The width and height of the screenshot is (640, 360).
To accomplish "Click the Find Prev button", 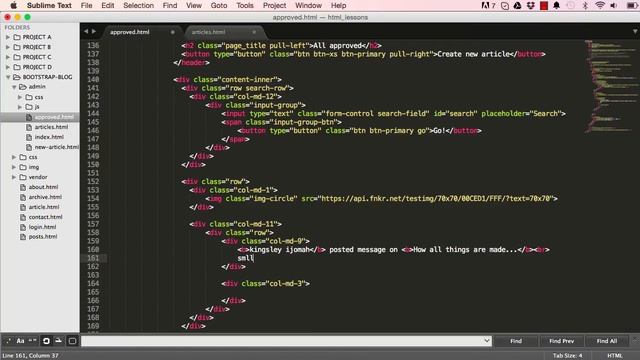I will (561, 341).
